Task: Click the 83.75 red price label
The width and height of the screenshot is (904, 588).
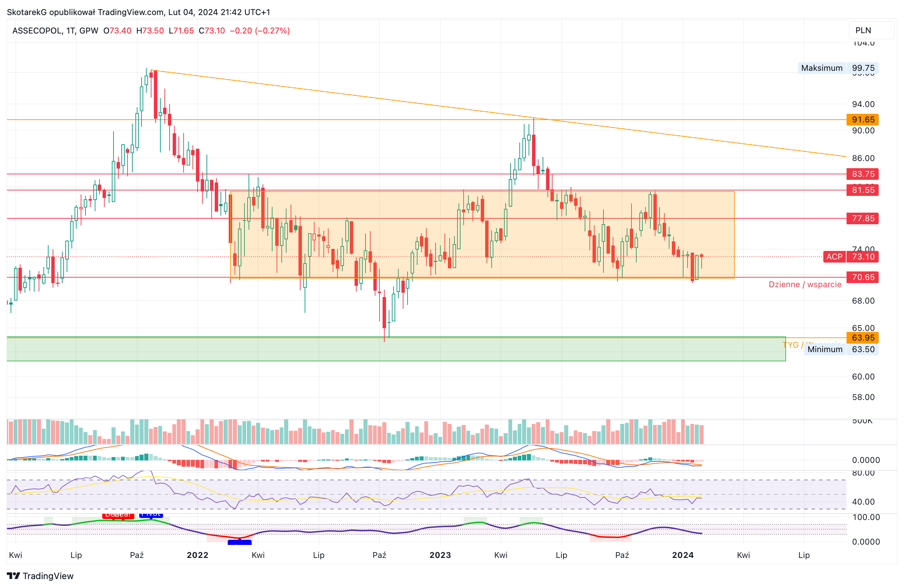Action: coord(863,174)
